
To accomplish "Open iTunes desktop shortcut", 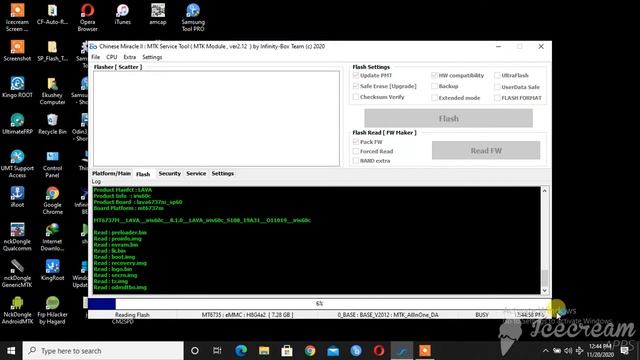I will pyautogui.click(x=122, y=14).
